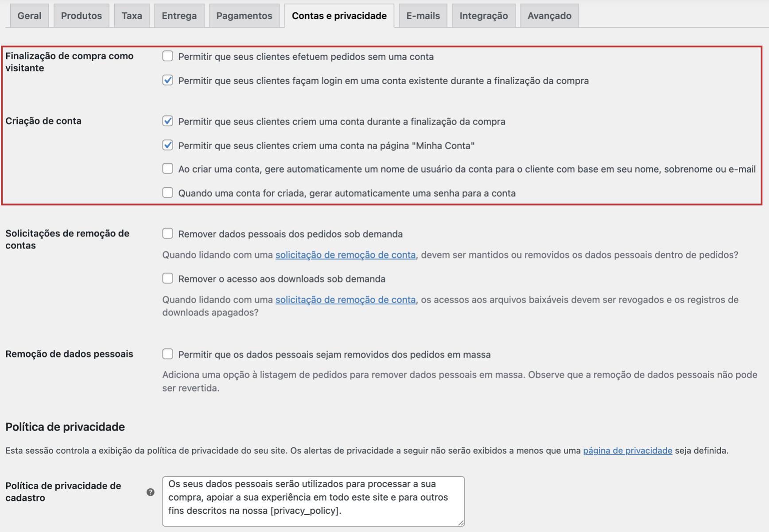The image size is (769, 532).
Task: Click the "Solicitações de remoção de contas" label
Action: tap(67, 239)
